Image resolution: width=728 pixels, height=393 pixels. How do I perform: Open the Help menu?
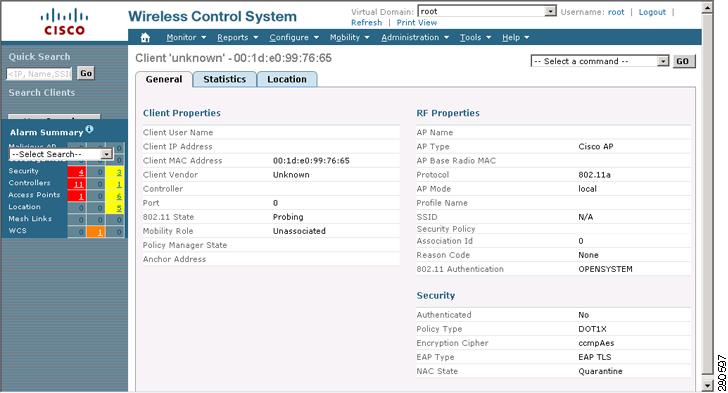(515, 38)
